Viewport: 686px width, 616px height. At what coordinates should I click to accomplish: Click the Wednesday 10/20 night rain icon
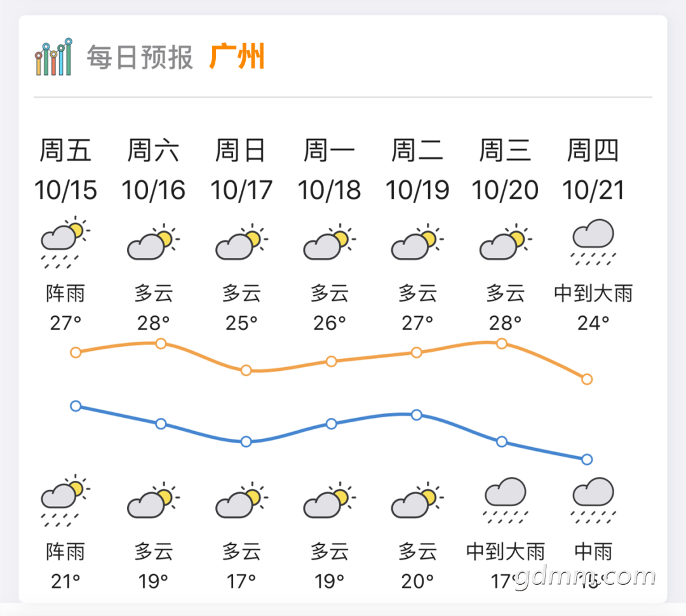tap(506, 500)
